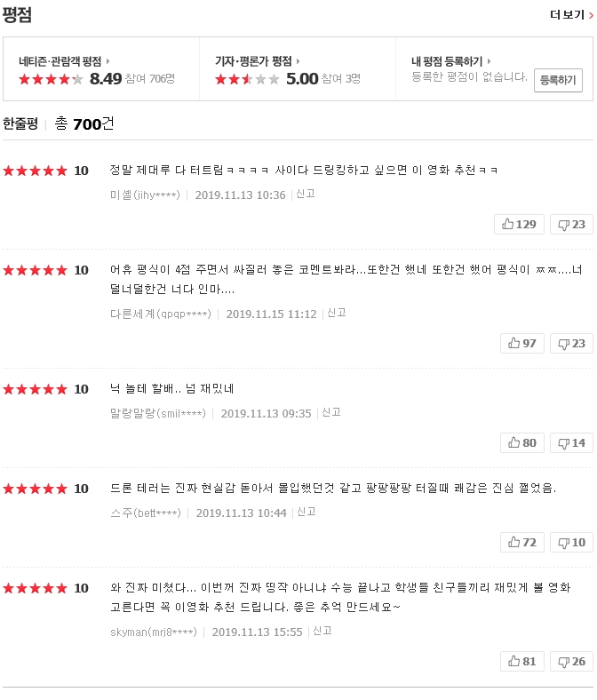Report the review by 미셸 via 신고

click(305, 194)
